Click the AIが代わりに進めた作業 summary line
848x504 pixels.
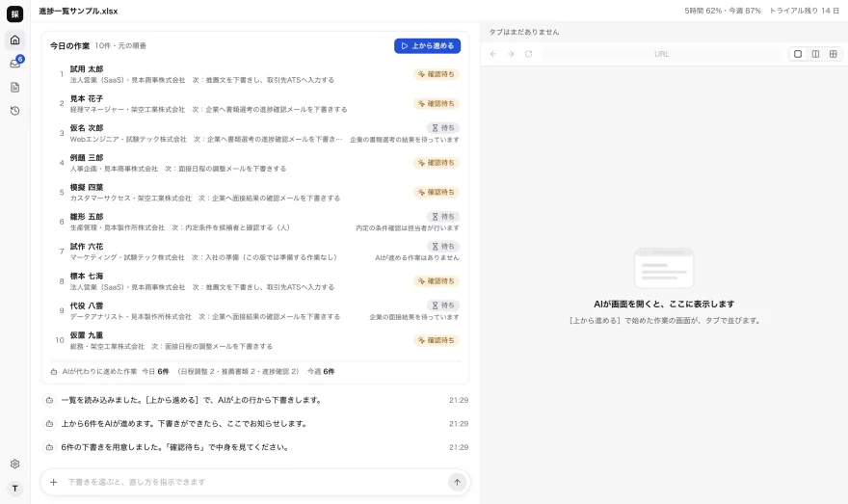coord(193,372)
